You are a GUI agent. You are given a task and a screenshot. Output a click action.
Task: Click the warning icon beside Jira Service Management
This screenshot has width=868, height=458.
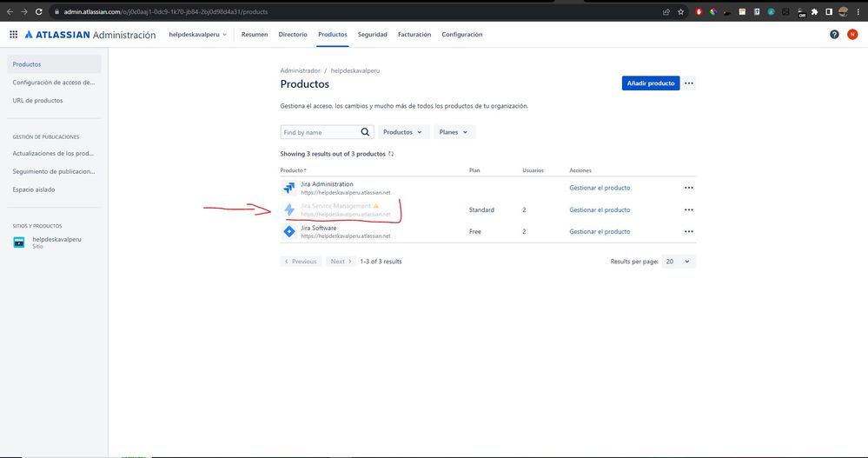376,206
